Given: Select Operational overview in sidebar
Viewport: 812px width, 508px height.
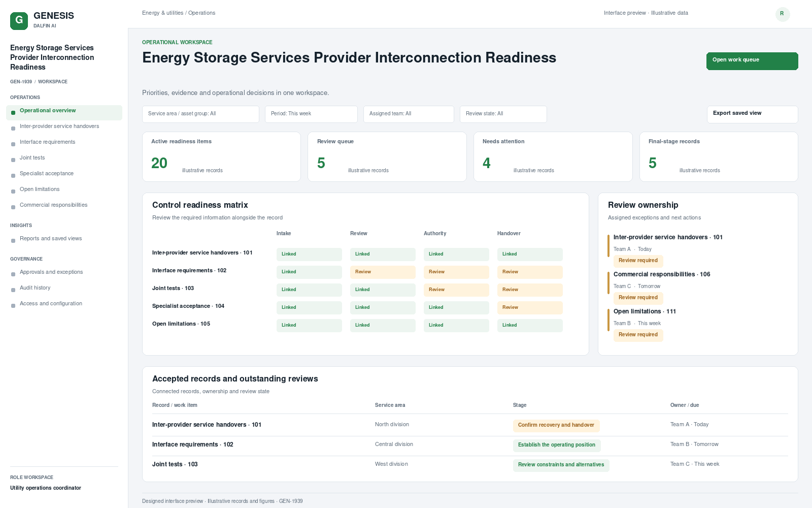Looking at the screenshot, I should point(64,113).
